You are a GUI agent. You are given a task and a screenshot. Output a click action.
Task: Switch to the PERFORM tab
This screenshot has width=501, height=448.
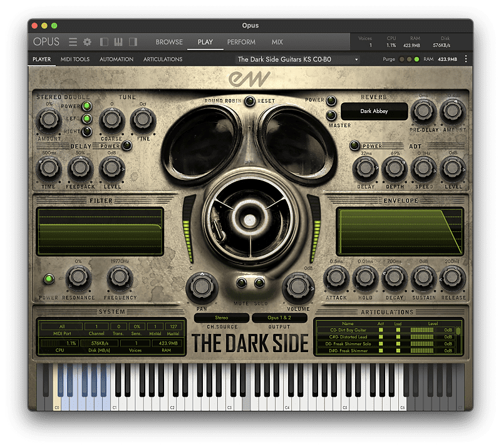click(x=240, y=41)
